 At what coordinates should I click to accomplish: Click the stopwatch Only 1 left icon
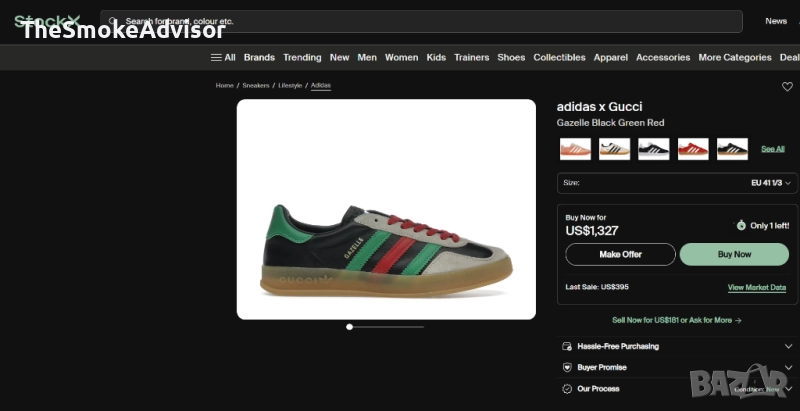[741, 225]
